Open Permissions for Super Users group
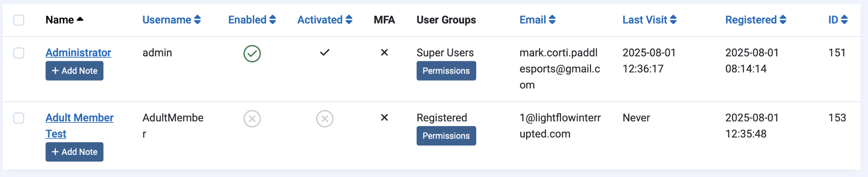The image size is (868, 177). pos(446,71)
